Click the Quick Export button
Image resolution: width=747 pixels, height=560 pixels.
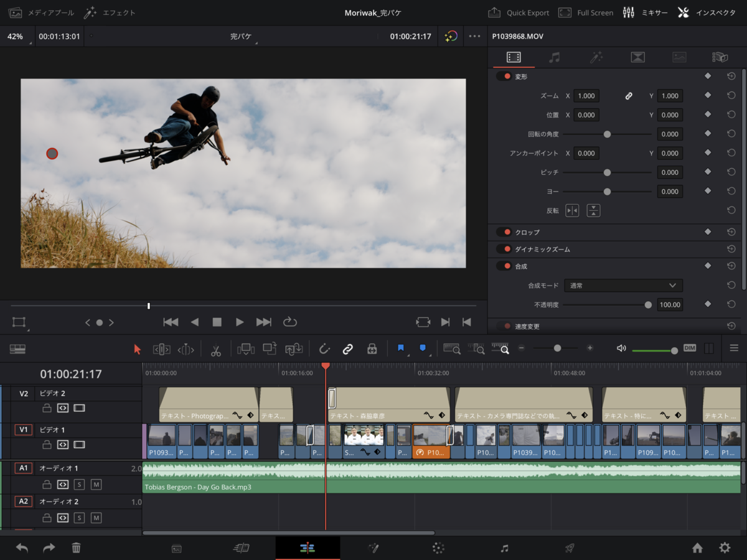point(519,12)
